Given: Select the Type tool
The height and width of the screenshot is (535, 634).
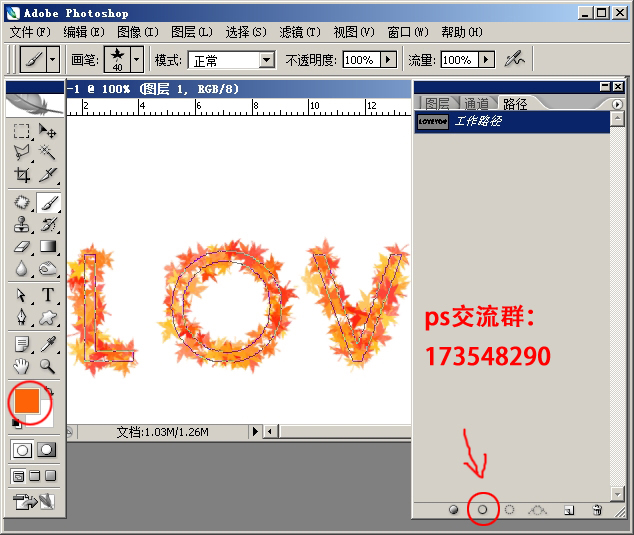Looking at the screenshot, I should tap(48, 295).
